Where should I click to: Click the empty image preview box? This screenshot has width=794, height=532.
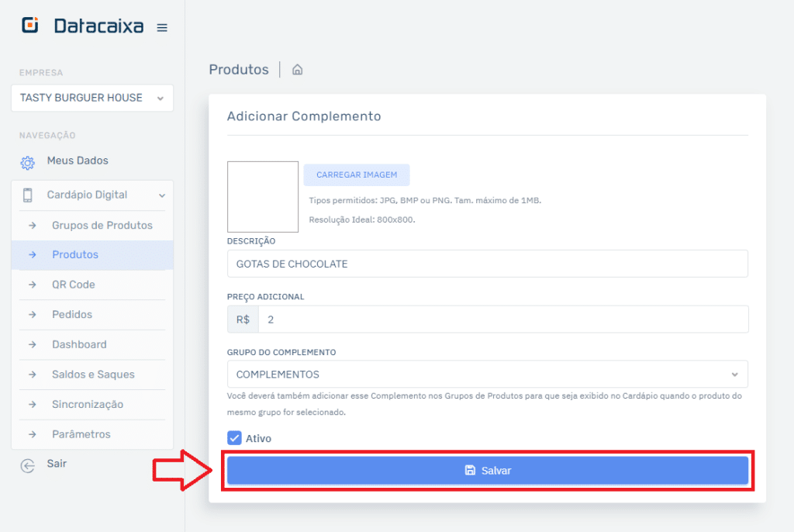(x=262, y=196)
